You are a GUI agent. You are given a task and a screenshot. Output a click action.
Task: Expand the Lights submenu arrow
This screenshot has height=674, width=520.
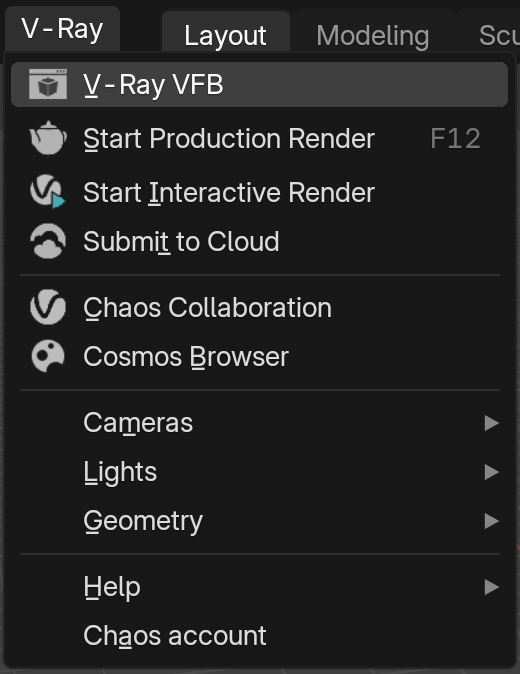click(x=492, y=472)
